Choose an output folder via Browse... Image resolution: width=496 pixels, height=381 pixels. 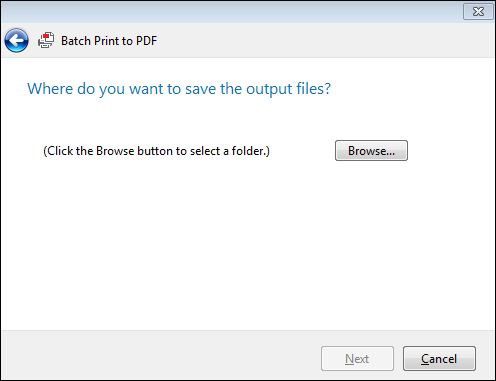pyautogui.click(x=371, y=151)
